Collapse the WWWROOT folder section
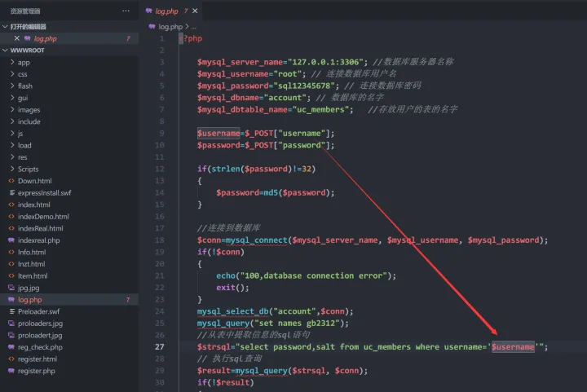This screenshot has height=392, width=587. [7, 50]
